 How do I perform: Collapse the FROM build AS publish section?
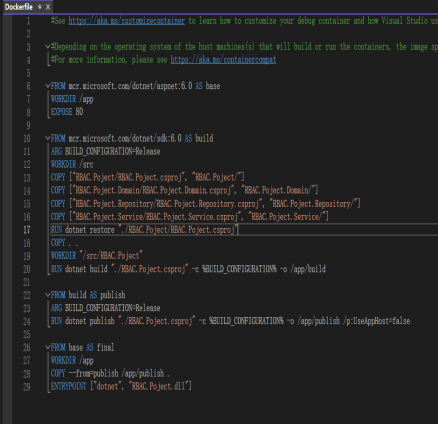click(48, 295)
